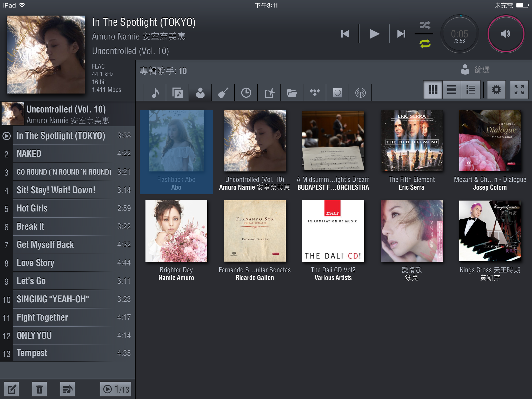Viewport: 532px width, 399px height.
Task: Open the songs browse tab (music note)
Action: click(x=155, y=93)
